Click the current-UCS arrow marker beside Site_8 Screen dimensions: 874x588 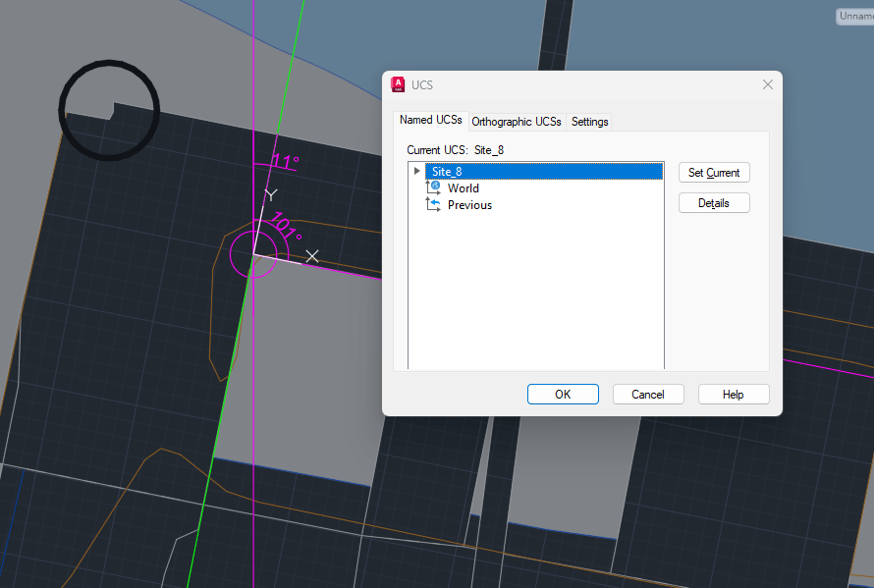pos(417,171)
